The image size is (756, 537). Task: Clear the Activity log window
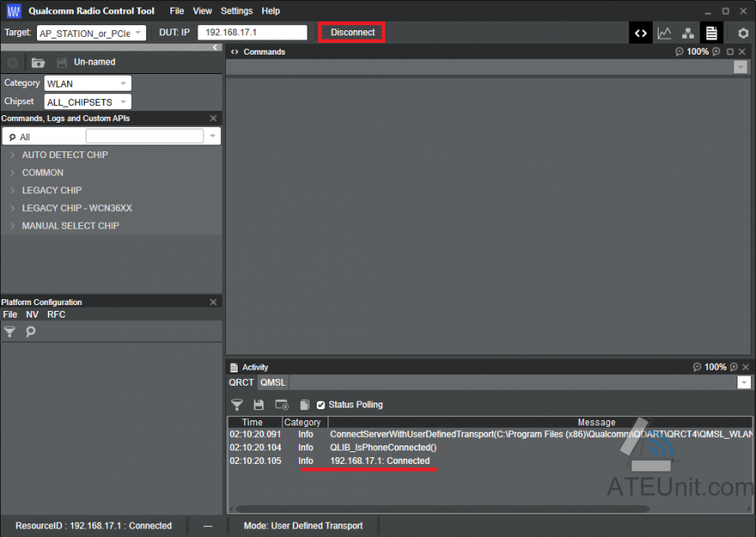click(281, 404)
